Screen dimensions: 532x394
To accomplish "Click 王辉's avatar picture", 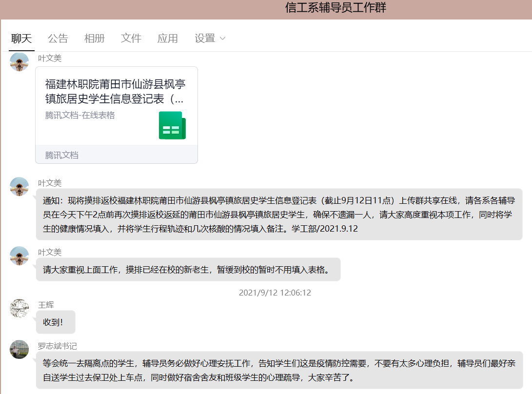I will [20, 309].
